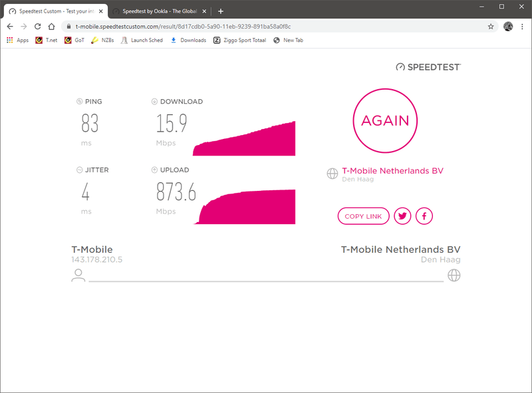Open the GoT bookmark

point(74,40)
